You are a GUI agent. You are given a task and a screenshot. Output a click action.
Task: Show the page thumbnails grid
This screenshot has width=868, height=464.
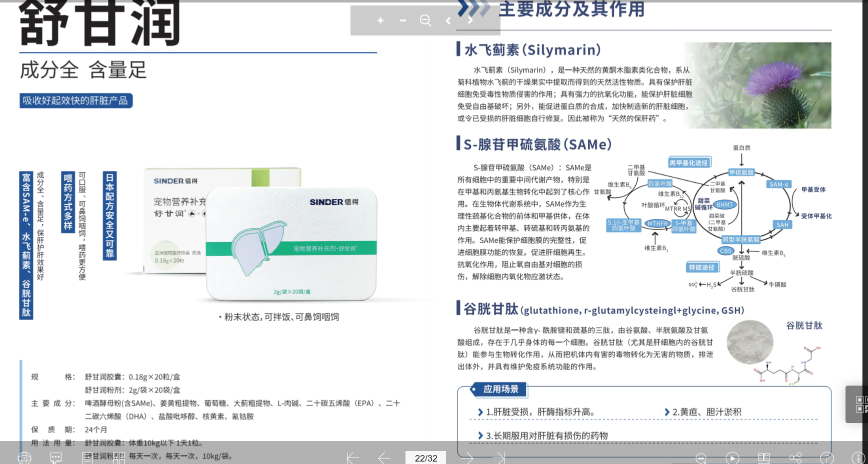tap(118, 458)
